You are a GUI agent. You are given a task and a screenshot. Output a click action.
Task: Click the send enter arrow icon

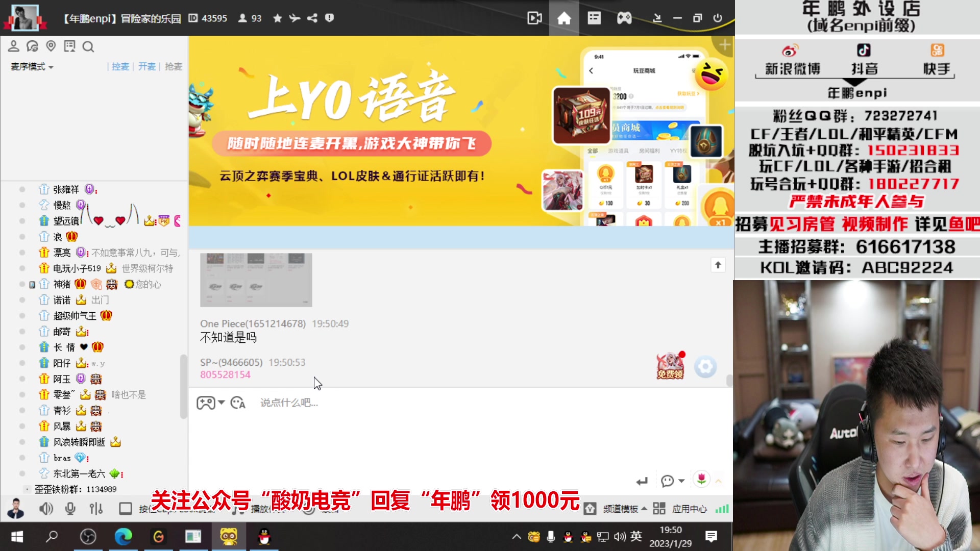pos(642,481)
